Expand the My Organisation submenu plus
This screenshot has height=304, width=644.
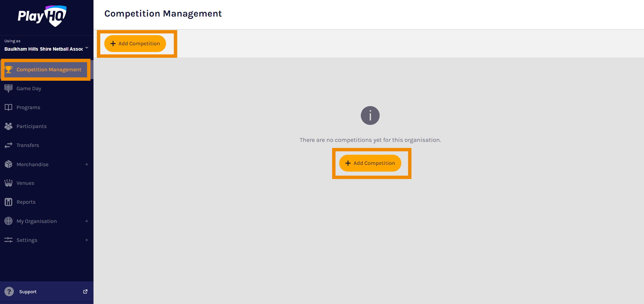tap(87, 221)
